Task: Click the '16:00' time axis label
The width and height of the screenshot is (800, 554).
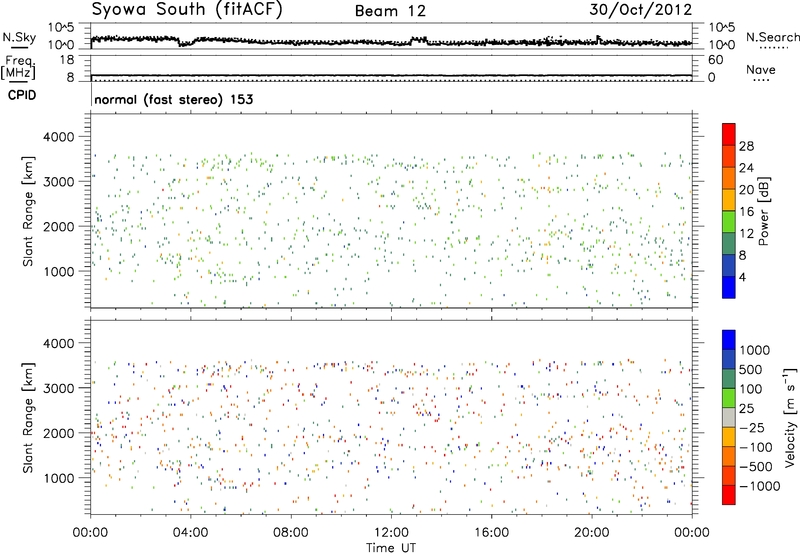Action: (x=491, y=533)
